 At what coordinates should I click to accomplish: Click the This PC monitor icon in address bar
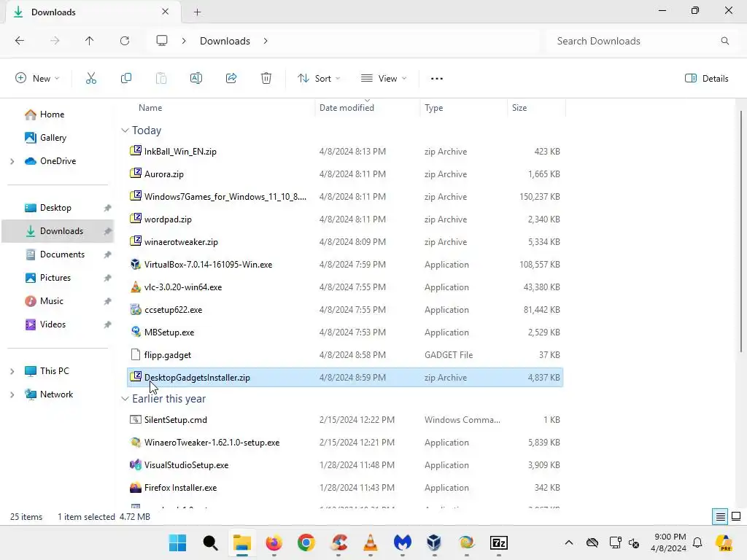tap(162, 41)
